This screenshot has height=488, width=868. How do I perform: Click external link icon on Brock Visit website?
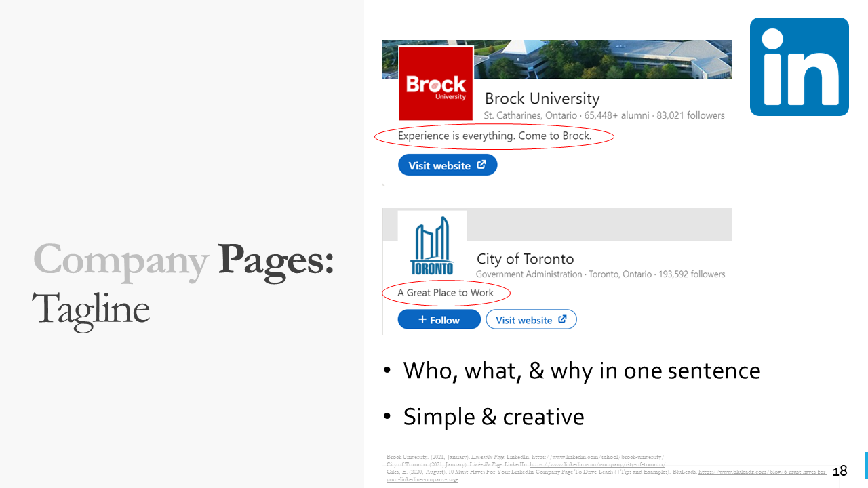pos(481,165)
